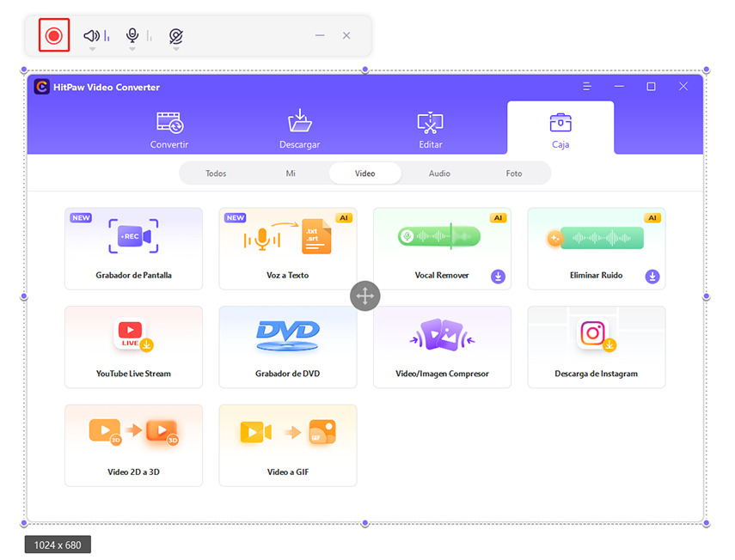
Task: Download the Vocal Remover component
Action: [x=498, y=277]
